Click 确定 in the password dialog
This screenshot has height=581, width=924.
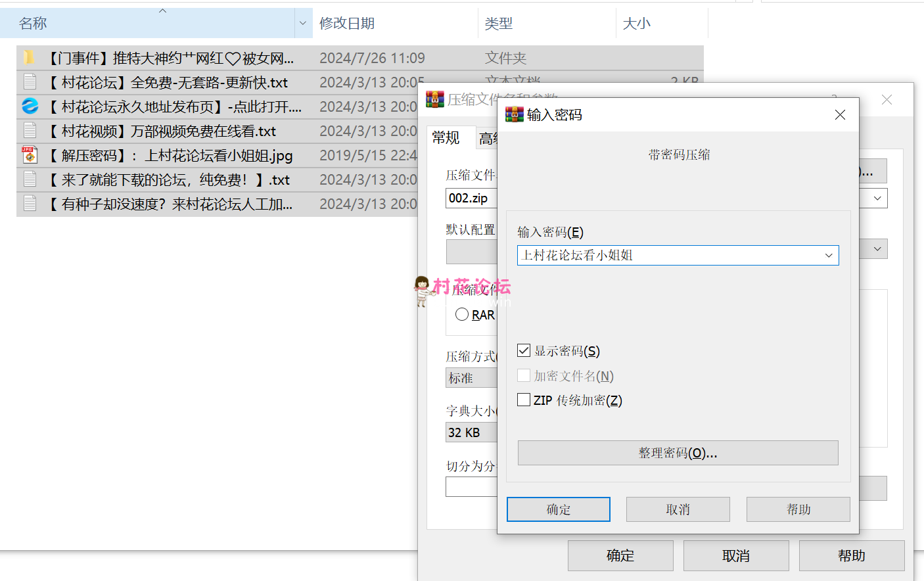coord(558,509)
